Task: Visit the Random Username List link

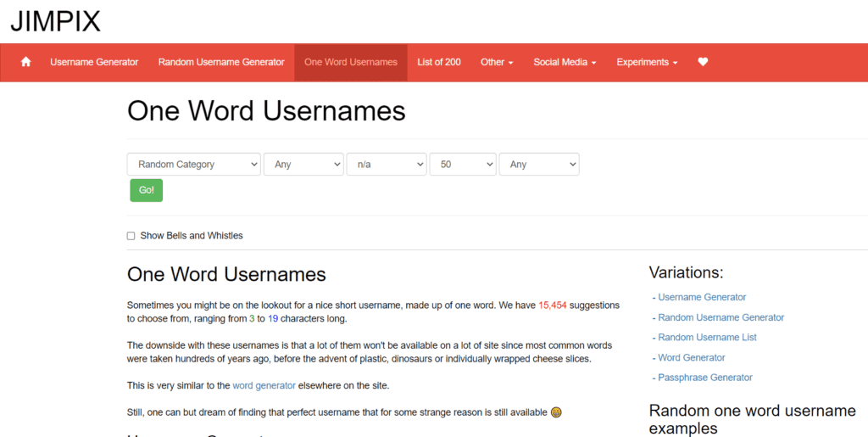Action: pos(707,338)
